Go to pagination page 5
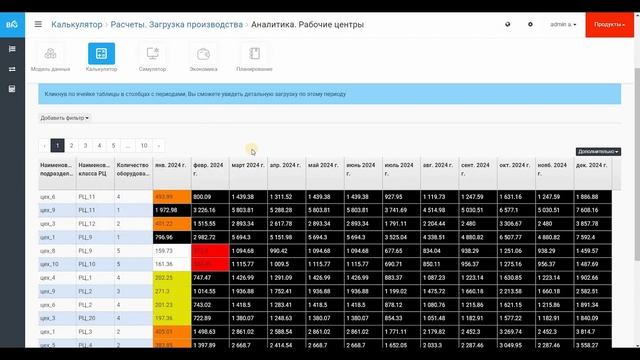The height and width of the screenshot is (360, 640). [113, 146]
